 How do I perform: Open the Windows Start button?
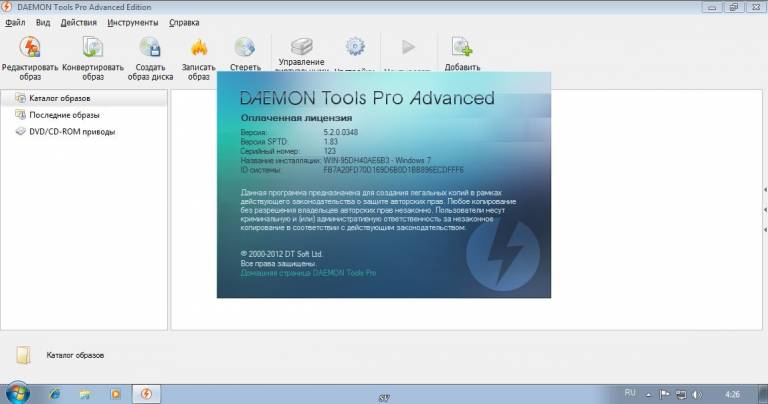click(18, 393)
